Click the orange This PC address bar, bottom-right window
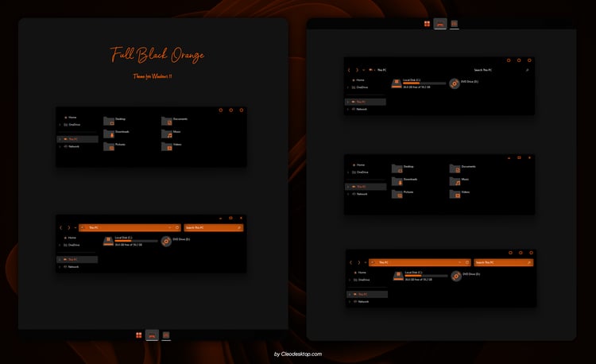 pyautogui.click(x=420, y=262)
